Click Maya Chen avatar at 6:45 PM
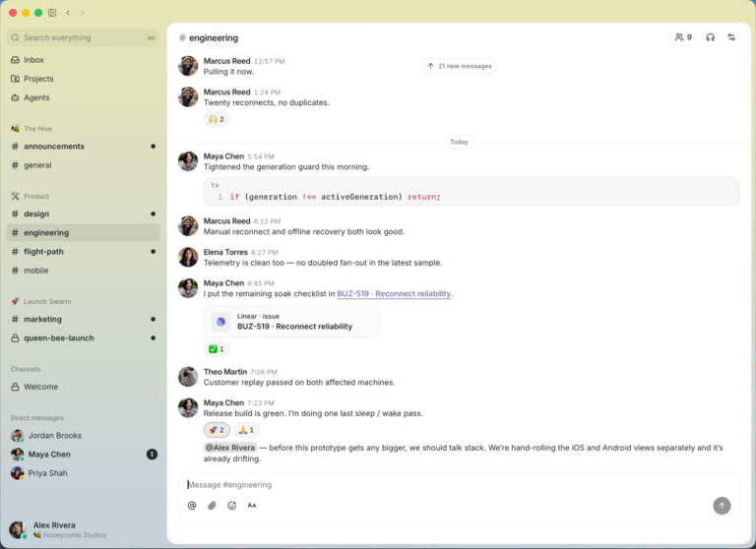This screenshot has width=756, height=549. [188, 288]
